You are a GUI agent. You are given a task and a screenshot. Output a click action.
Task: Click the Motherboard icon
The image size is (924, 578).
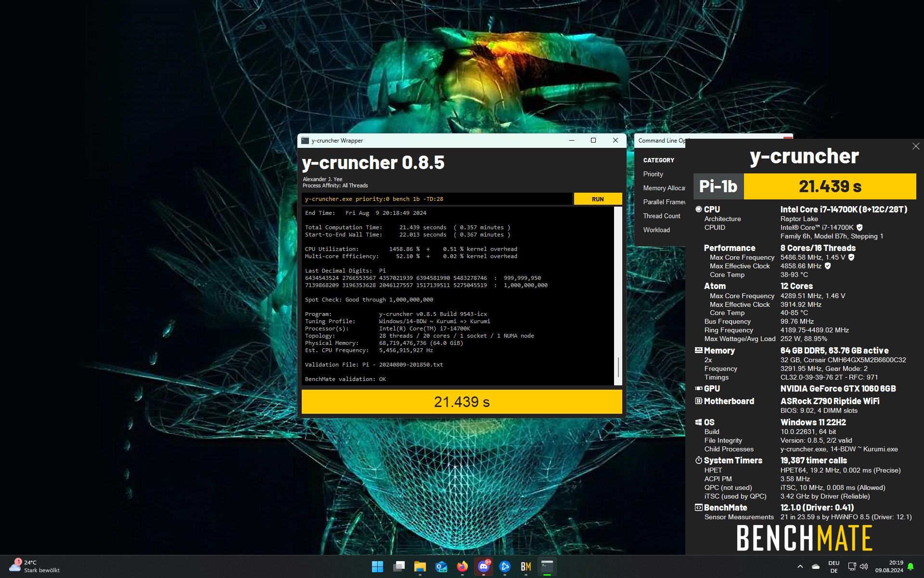[698, 401]
